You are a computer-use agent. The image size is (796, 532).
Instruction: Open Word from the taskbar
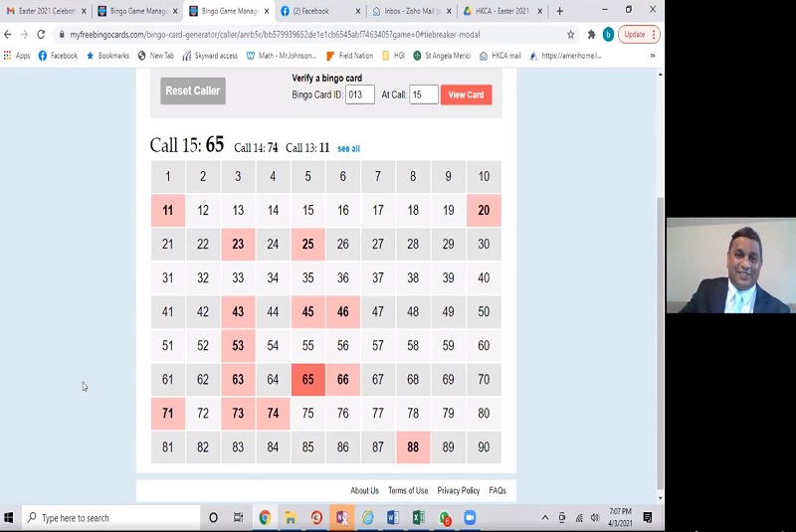coord(393,518)
